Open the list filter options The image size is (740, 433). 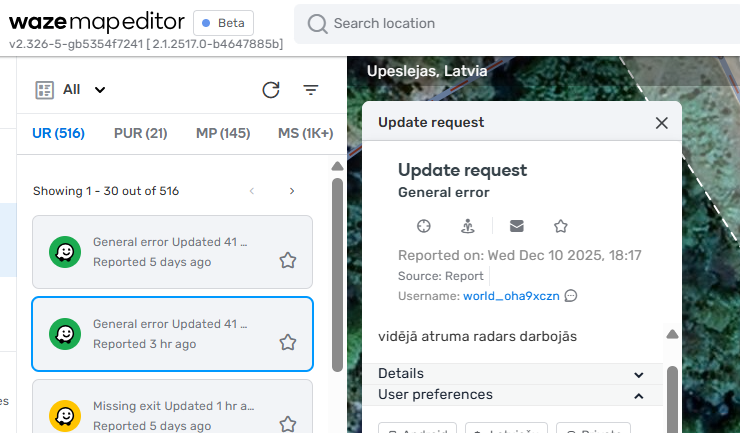coord(311,90)
